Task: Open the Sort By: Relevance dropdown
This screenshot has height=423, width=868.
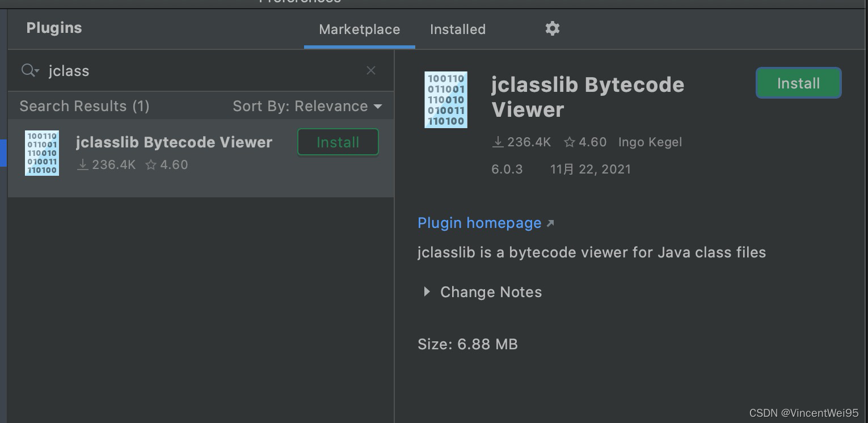Action: click(307, 106)
